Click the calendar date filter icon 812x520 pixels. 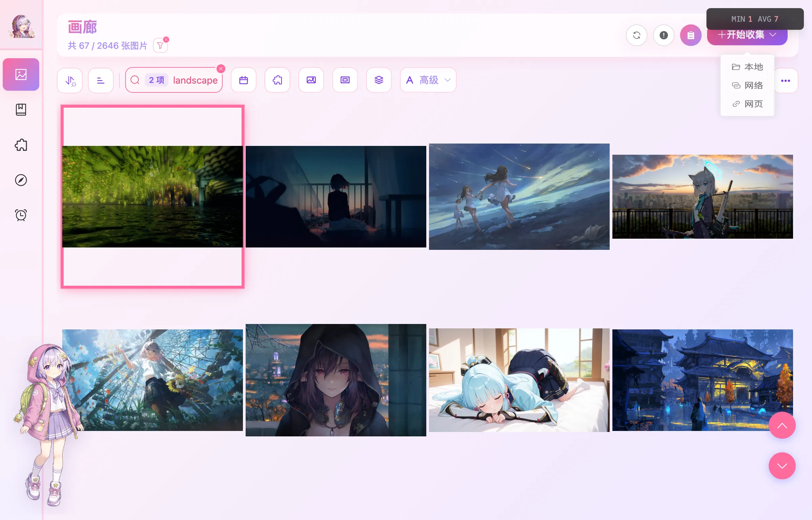244,80
